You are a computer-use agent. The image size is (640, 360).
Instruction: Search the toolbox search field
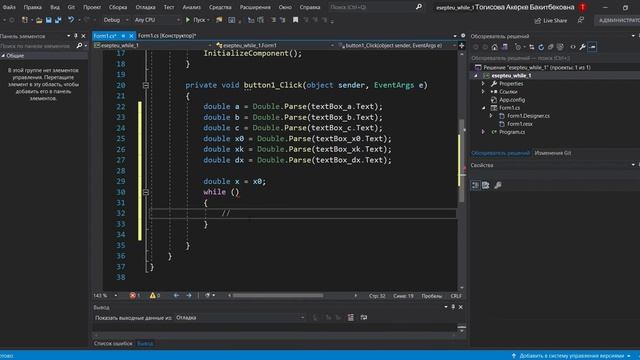pyautogui.click(x=38, y=46)
